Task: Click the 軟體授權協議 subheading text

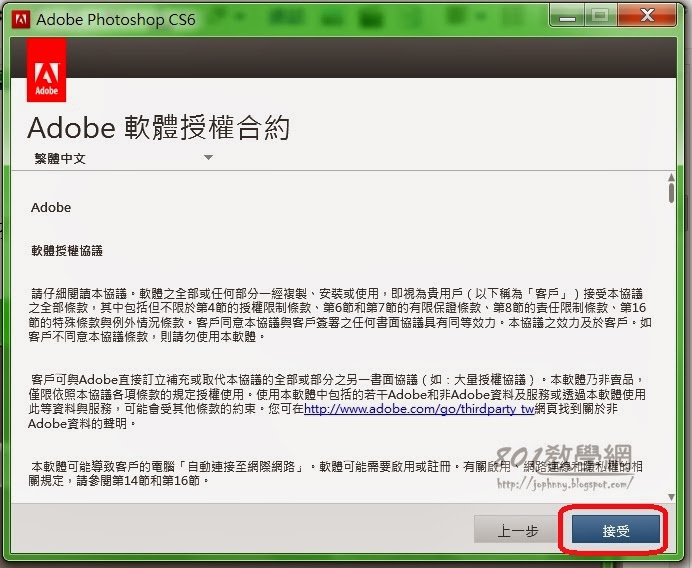Action: tap(67, 251)
